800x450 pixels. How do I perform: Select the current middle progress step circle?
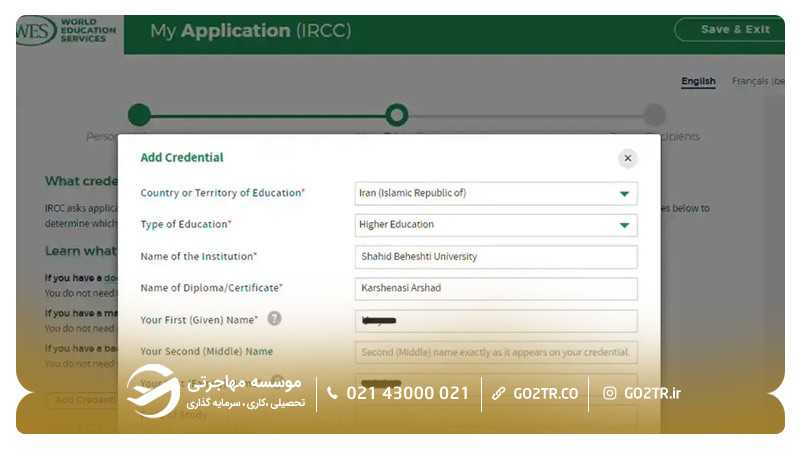[x=397, y=115]
